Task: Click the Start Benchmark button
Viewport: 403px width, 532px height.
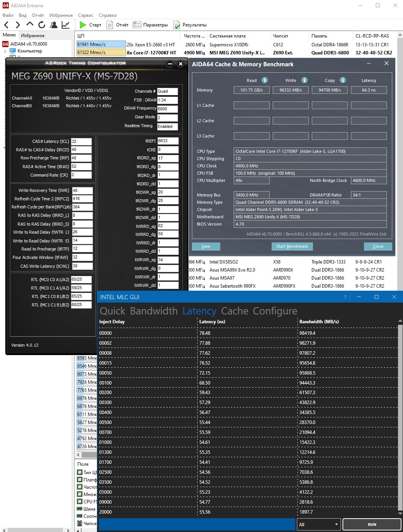Action: click(x=292, y=246)
